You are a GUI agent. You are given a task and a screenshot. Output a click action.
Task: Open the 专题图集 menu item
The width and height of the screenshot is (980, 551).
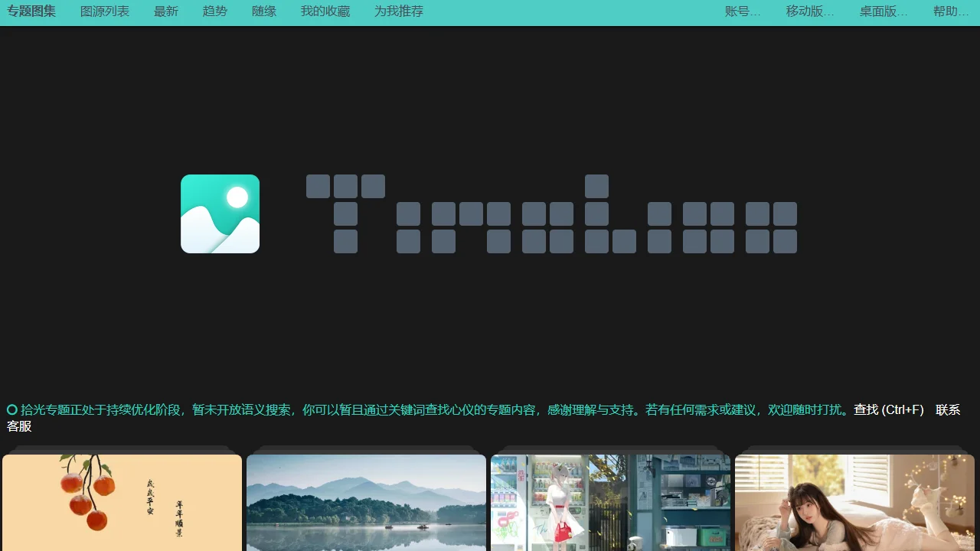point(31,11)
